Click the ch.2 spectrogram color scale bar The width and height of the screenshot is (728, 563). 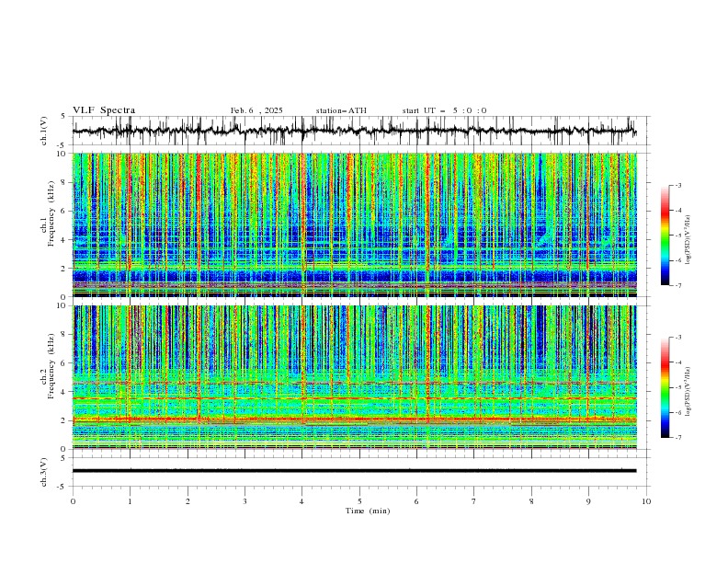pyautogui.click(x=665, y=387)
